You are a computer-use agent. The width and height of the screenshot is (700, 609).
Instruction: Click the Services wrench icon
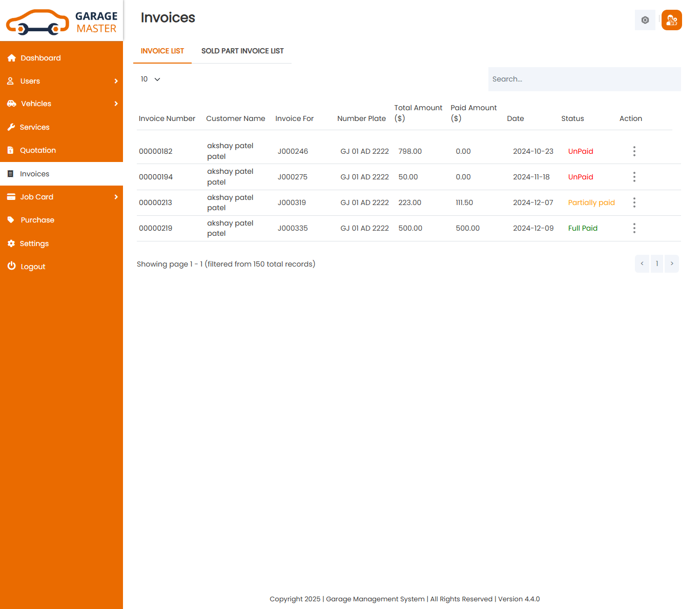(11, 127)
